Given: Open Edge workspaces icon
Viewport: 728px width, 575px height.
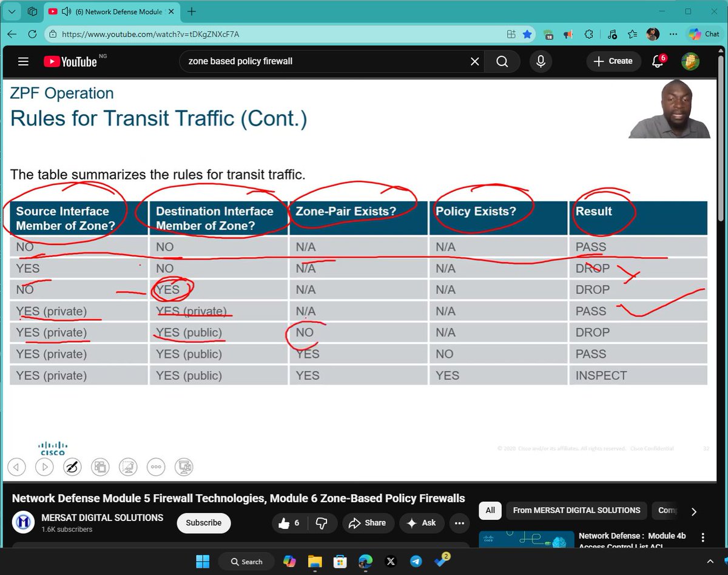Looking at the screenshot, I should [33, 12].
